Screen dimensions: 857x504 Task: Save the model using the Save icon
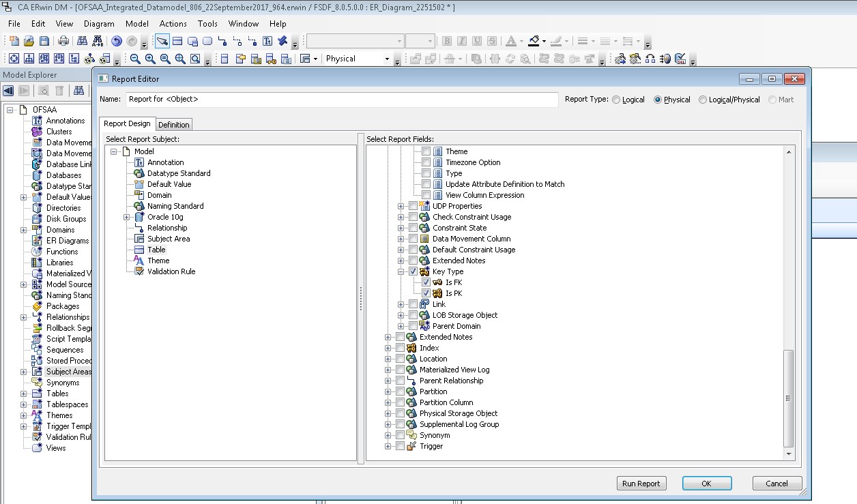coord(45,41)
